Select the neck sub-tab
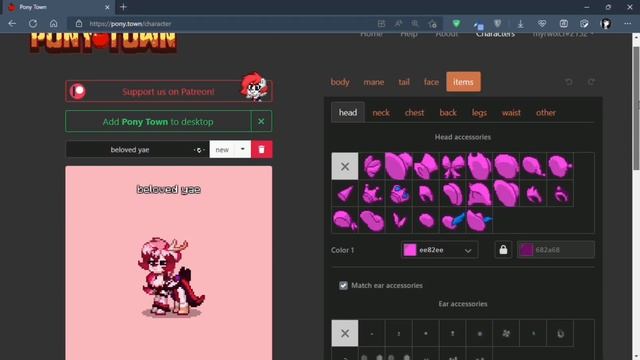 [x=381, y=112]
